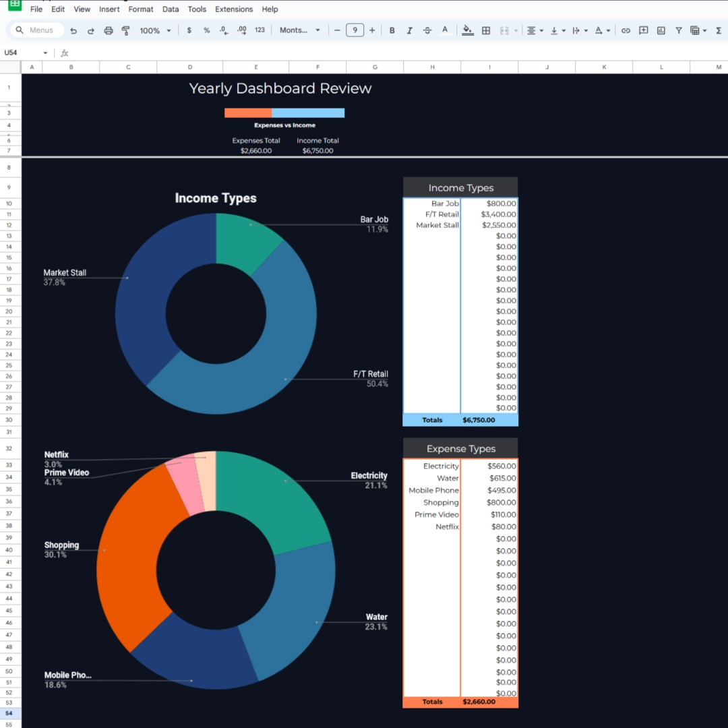Click the Insert link icon
Image resolution: width=728 pixels, height=728 pixels.
coord(626,30)
